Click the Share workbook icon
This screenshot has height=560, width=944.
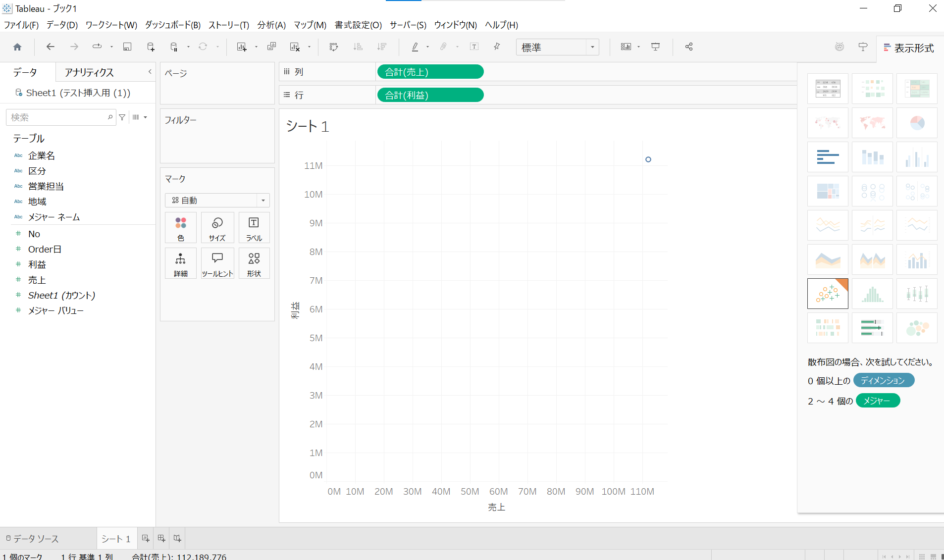pos(688,47)
